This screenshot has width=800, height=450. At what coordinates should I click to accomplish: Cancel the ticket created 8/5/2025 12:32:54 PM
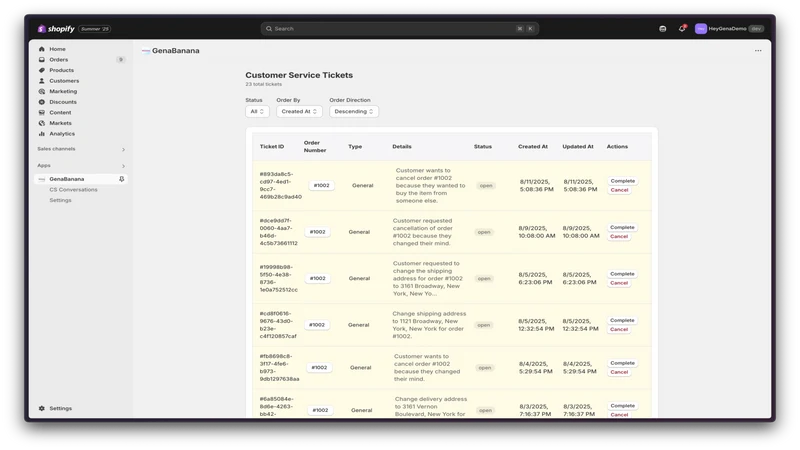pyautogui.click(x=619, y=330)
